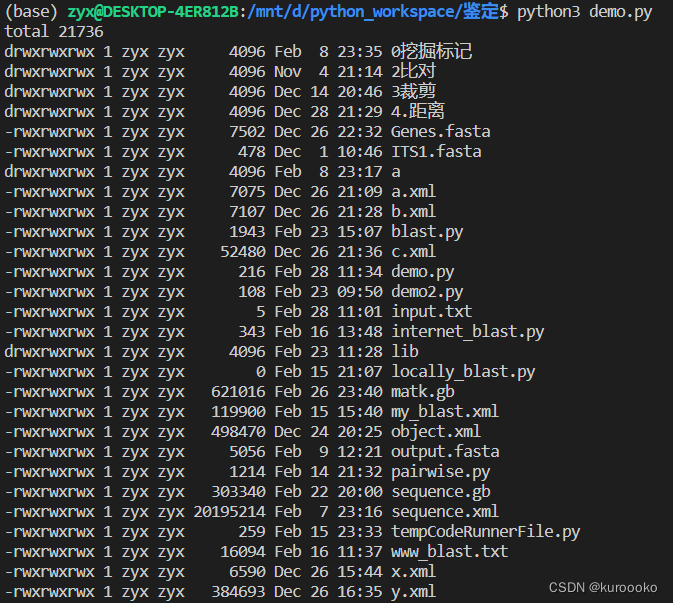This screenshot has height=603, width=673.
Task: Click the file name sequence.xml
Action: (445, 512)
